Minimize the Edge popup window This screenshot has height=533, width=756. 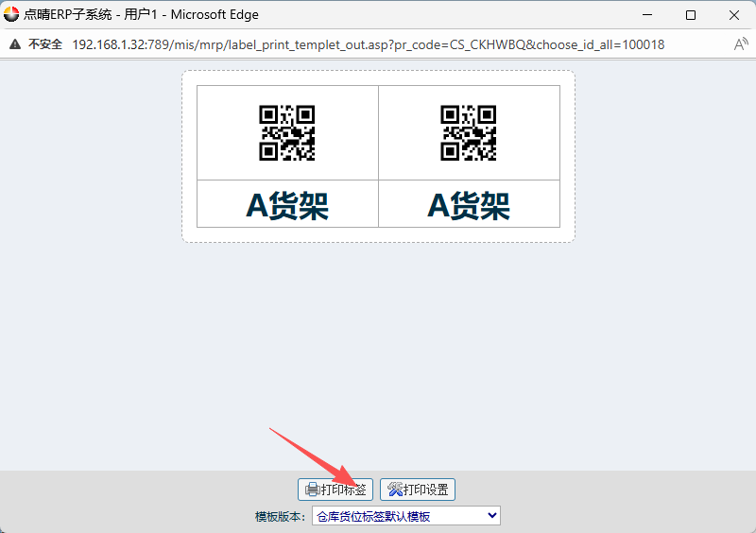point(647,15)
